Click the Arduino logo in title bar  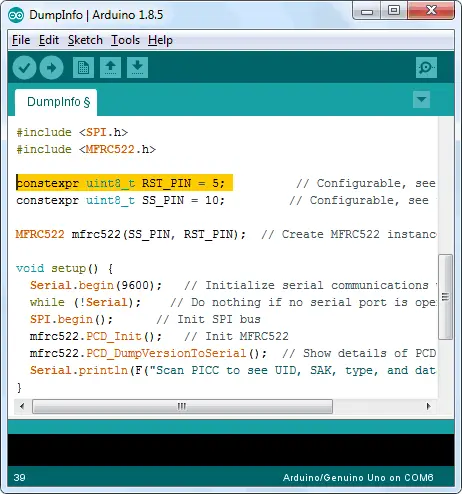pos(16,15)
